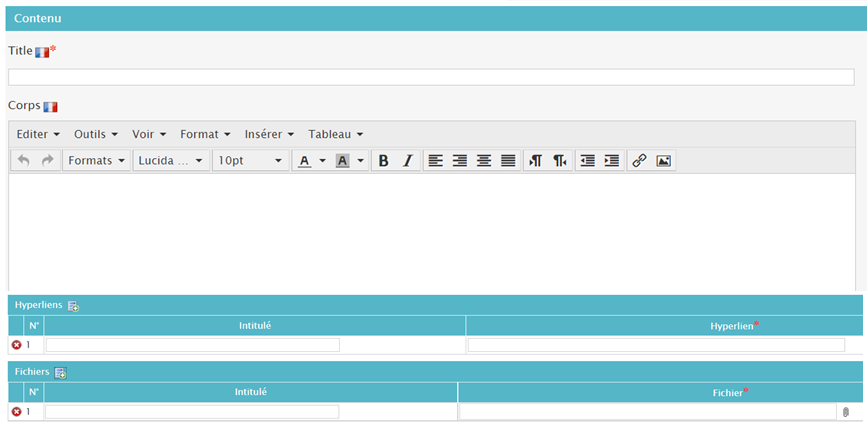Justify the text alignment

click(x=508, y=161)
